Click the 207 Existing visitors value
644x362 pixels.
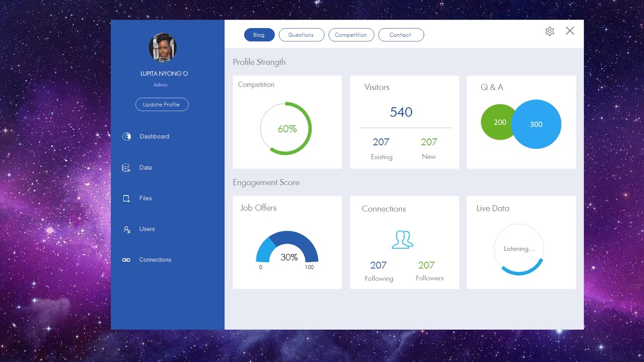pyautogui.click(x=381, y=142)
